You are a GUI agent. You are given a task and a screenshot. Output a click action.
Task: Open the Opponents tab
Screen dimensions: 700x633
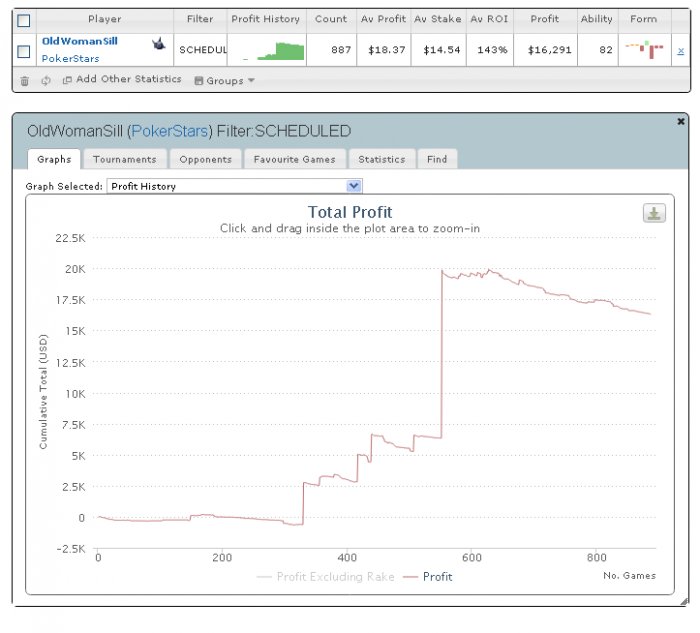point(205,159)
